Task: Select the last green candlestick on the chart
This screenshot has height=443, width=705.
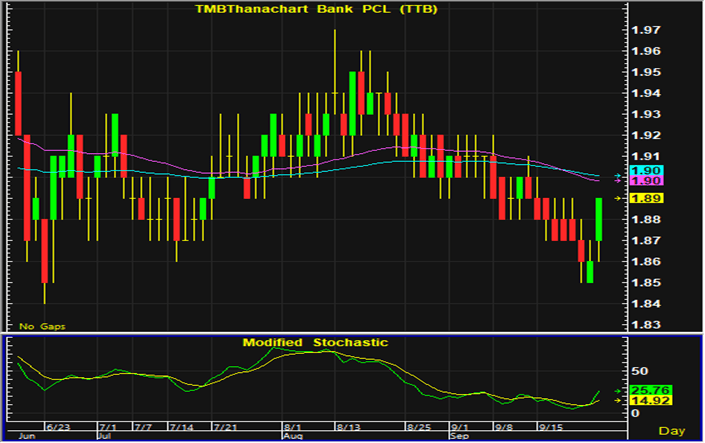Action: coord(599,219)
